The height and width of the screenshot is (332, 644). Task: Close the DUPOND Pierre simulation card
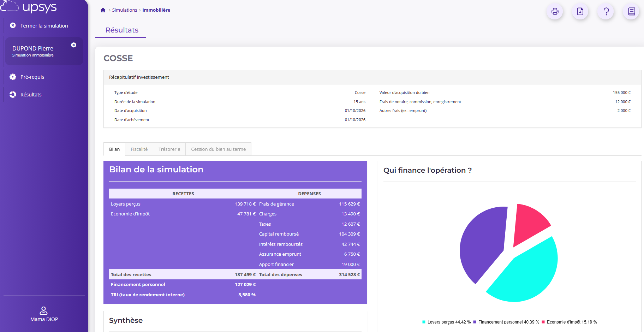[x=73, y=45]
